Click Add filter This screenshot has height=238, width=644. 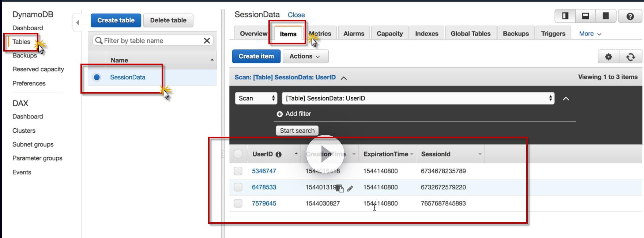click(x=298, y=114)
